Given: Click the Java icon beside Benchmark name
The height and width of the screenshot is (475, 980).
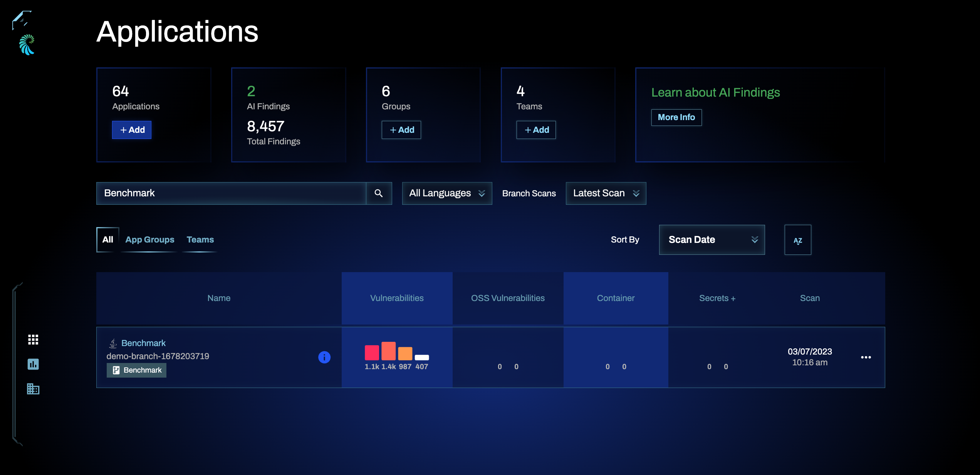Looking at the screenshot, I should pyautogui.click(x=113, y=343).
